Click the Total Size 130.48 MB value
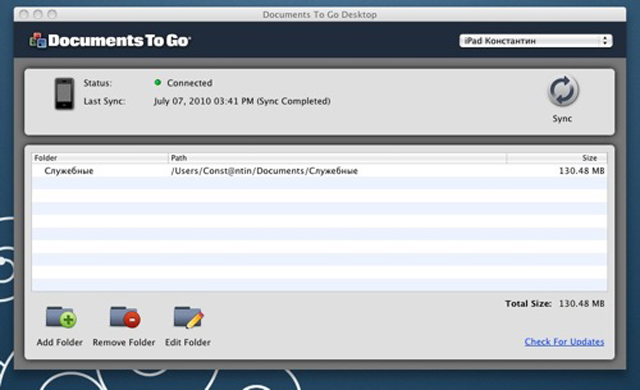Viewport: 640px width, 390px height. [x=582, y=304]
